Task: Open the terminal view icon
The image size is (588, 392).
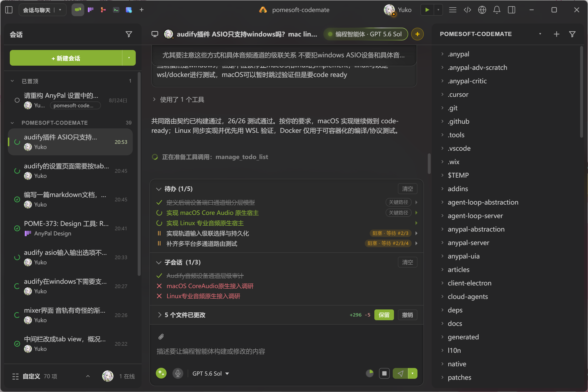Action: click(x=116, y=10)
